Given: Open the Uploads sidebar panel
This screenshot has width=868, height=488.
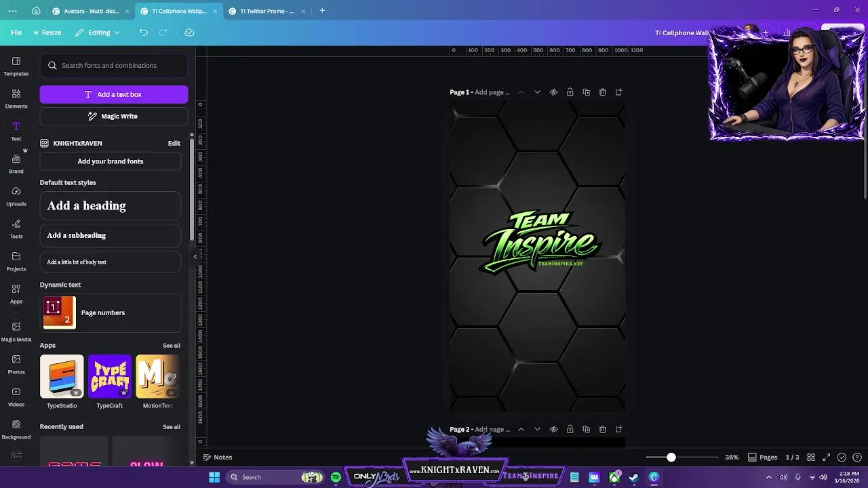Looking at the screenshot, I should pyautogui.click(x=16, y=196).
